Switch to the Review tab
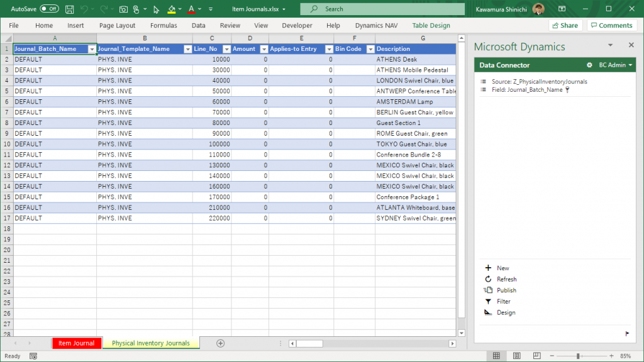This screenshot has width=644, height=362. coord(230,25)
